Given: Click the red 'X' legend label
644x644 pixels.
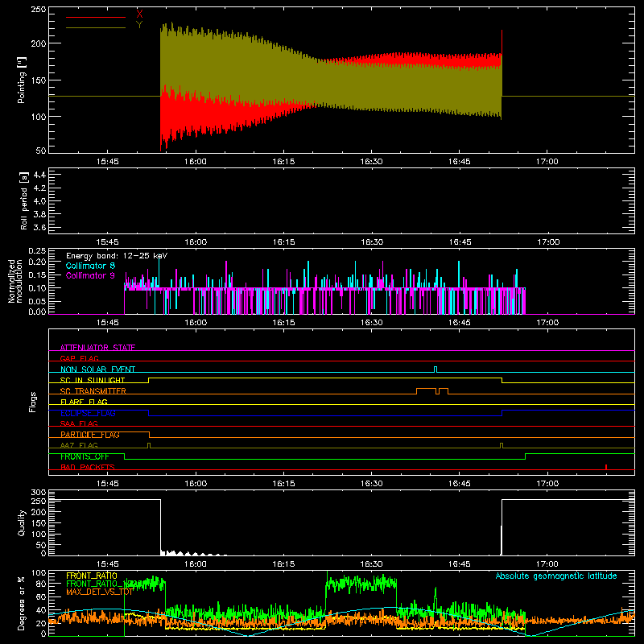Looking at the screenshot, I should [139, 14].
